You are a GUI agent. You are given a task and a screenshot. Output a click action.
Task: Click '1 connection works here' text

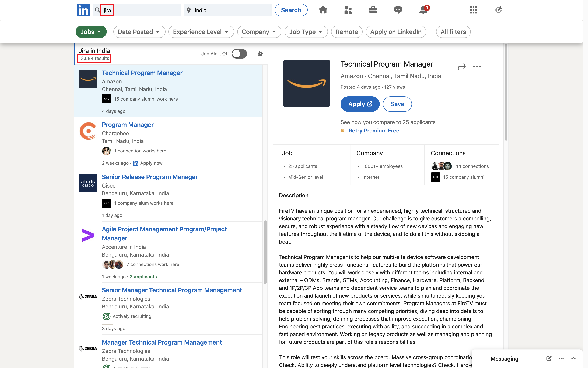pyautogui.click(x=140, y=151)
